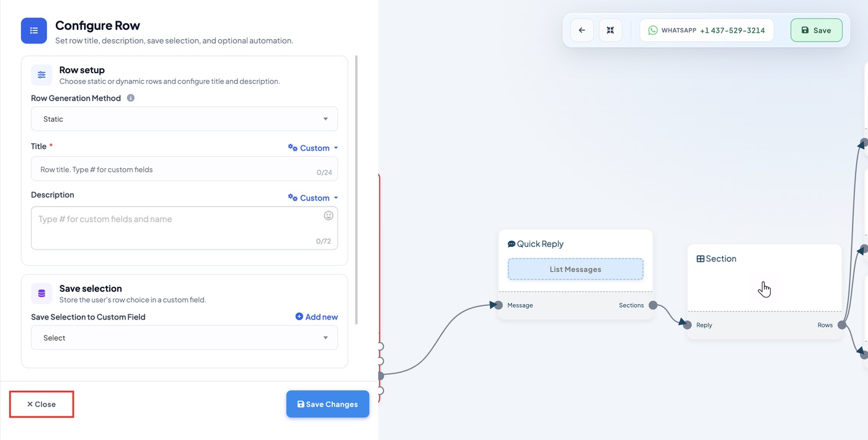
Task: Click the Sections output port on Quick Reply
Action: 652,305
